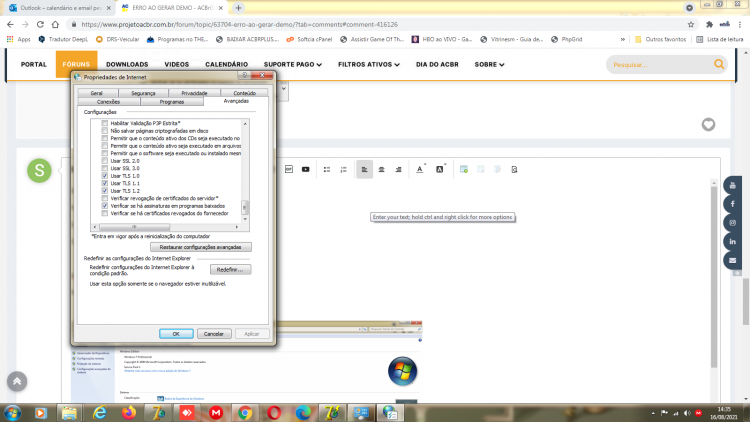Uncheck the Usar TLS 1.0 checkbox
750x422 pixels.
(105, 176)
